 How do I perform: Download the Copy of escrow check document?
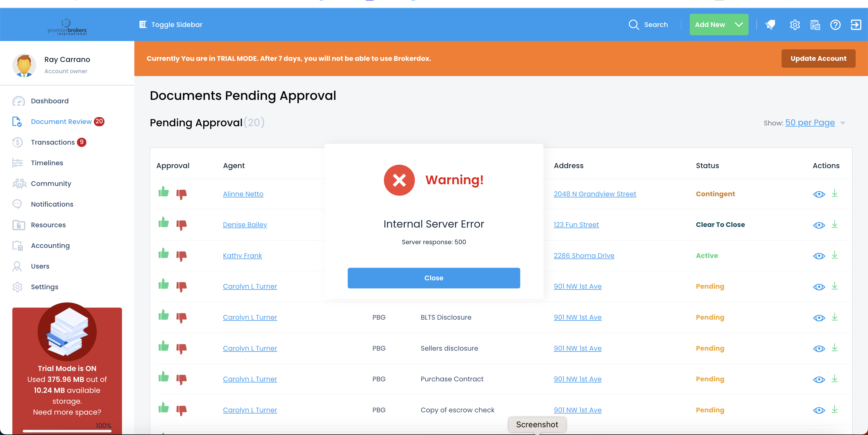(834, 409)
